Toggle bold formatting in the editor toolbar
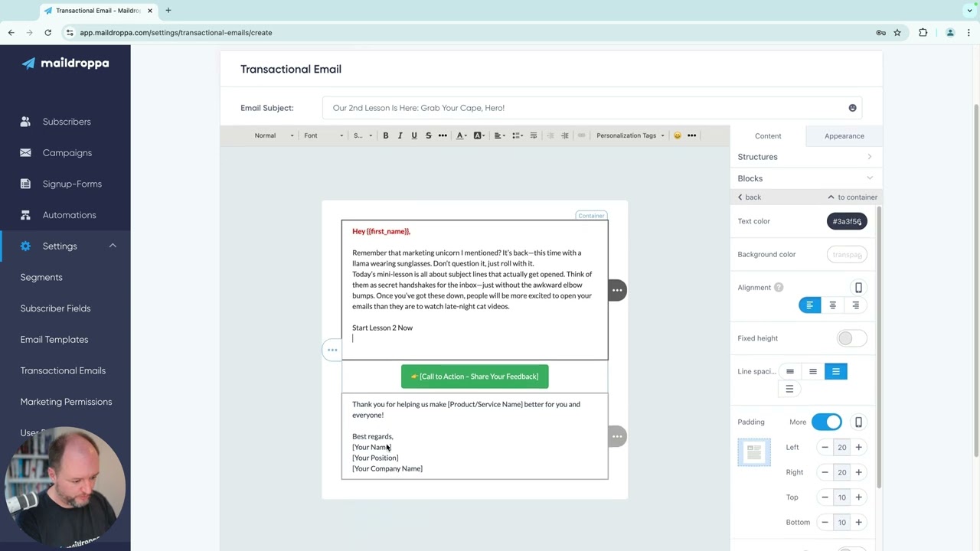Viewport: 980px width, 551px height. (386, 135)
